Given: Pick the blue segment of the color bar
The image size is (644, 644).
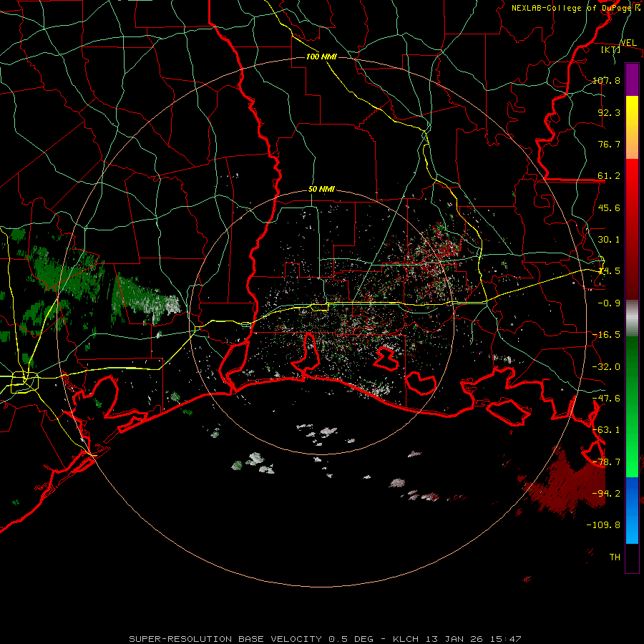Looking at the screenshot, I should coord(632,510).
